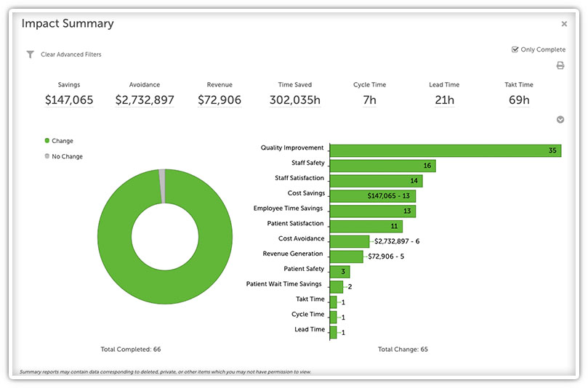Select the Revenue $72,906 metric
The image size is (588, 388).
pos(220,100)
